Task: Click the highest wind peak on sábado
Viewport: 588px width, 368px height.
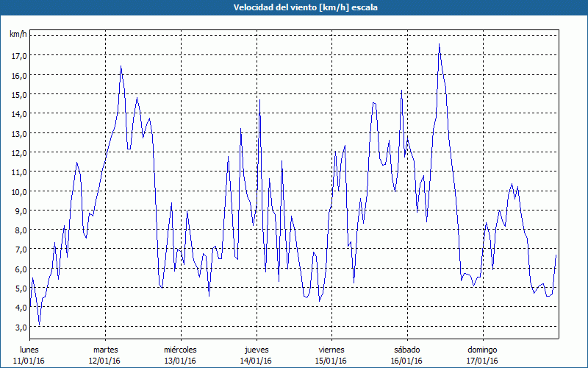Action: point(440,44)
